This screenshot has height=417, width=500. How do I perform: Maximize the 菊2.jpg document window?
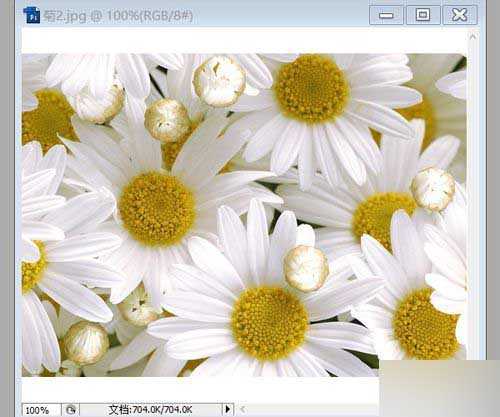tap(423, 15)
